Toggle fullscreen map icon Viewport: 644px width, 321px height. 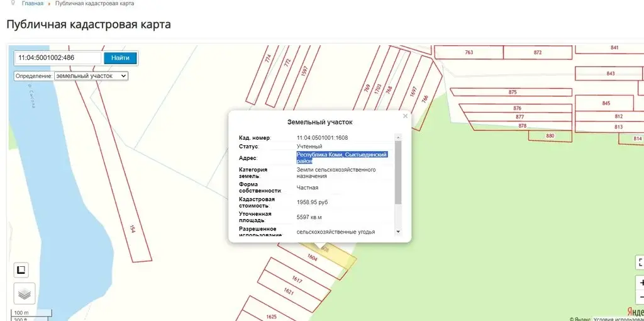click(641, 262)
